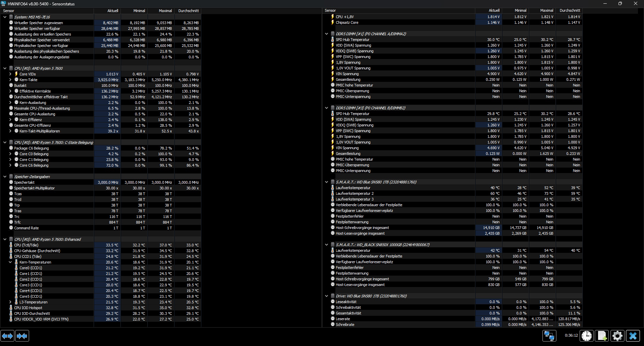Click the clock reset timer icon

tap(587, 336)
